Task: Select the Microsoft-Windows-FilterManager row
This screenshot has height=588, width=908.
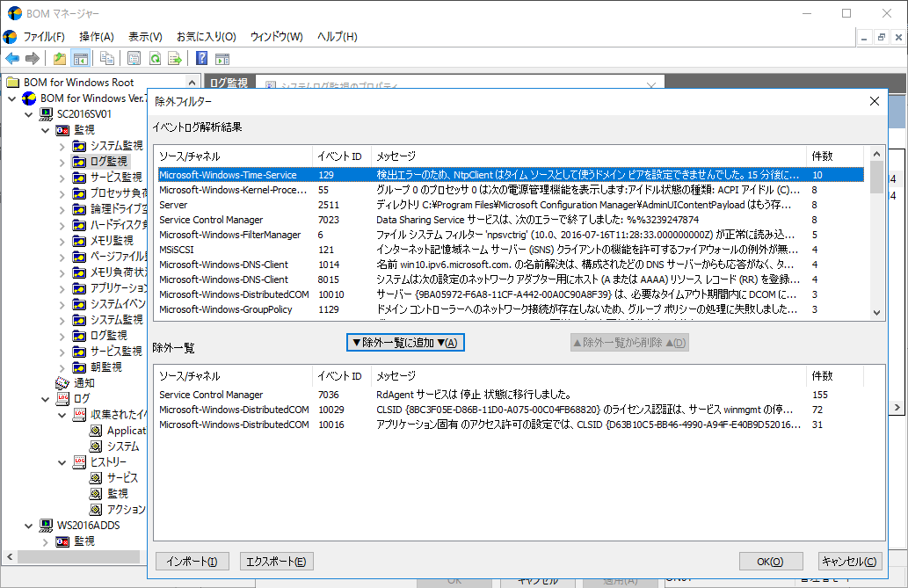Action: pyautogui.click(x=510, y=235)
